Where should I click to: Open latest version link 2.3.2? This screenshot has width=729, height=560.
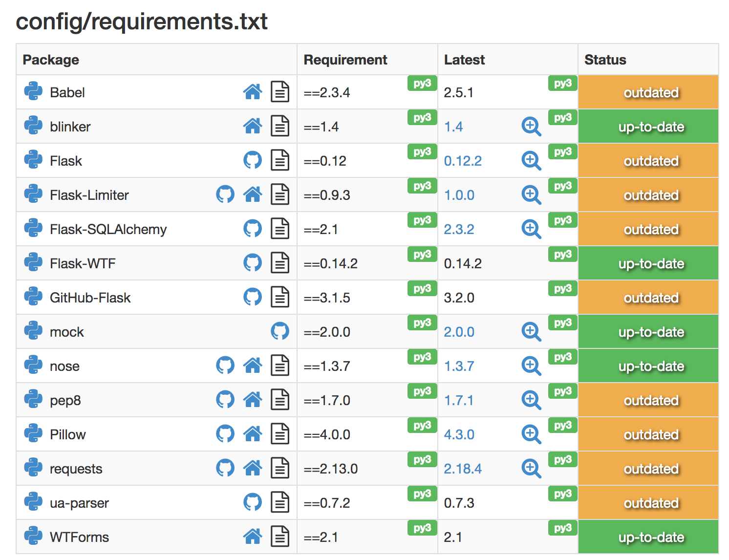pos(459,229)
